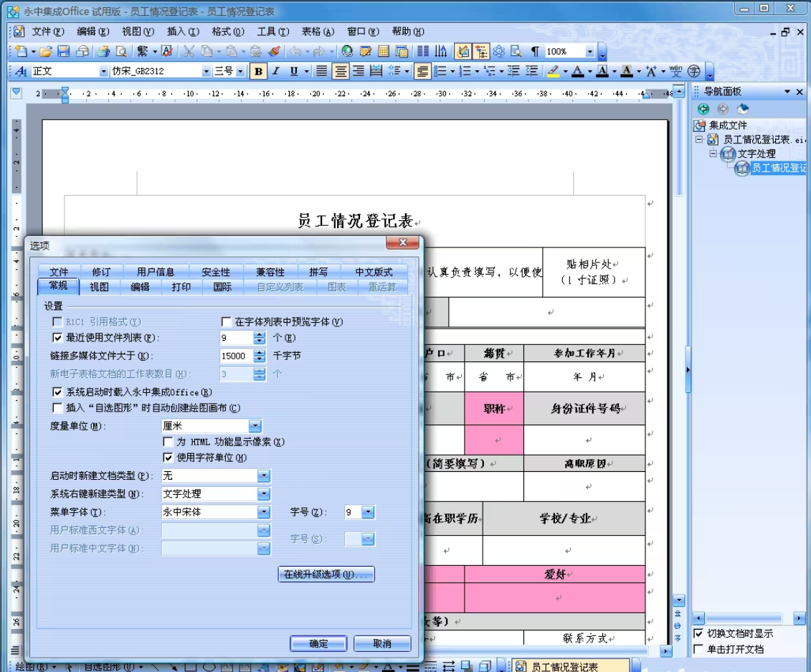
Task: Toggle 切换文档时显示 checkbox
Action: click(698, 633)
